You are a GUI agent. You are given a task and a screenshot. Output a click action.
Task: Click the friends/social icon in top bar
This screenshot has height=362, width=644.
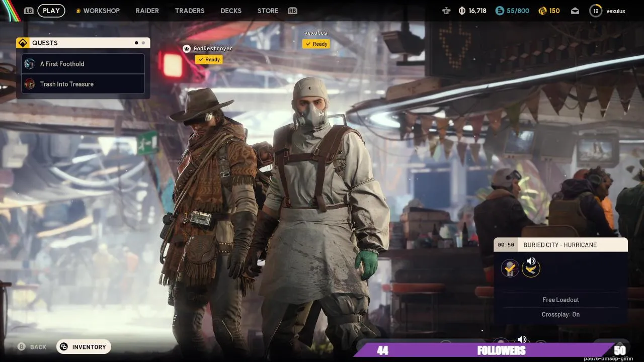coord(446,11)
